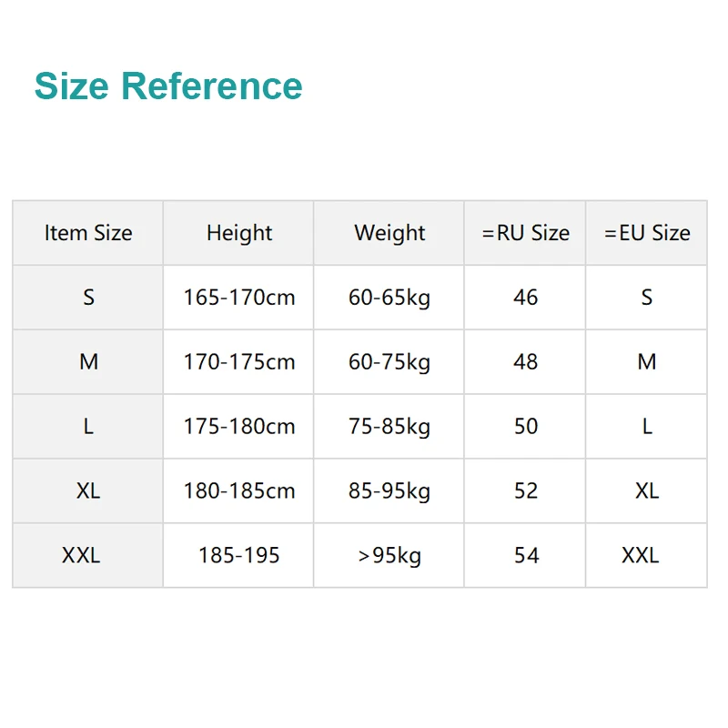The width and height of the screenshot is (728, 728).
Task: Select the =RU Size column header
Action: click(525, 233)
